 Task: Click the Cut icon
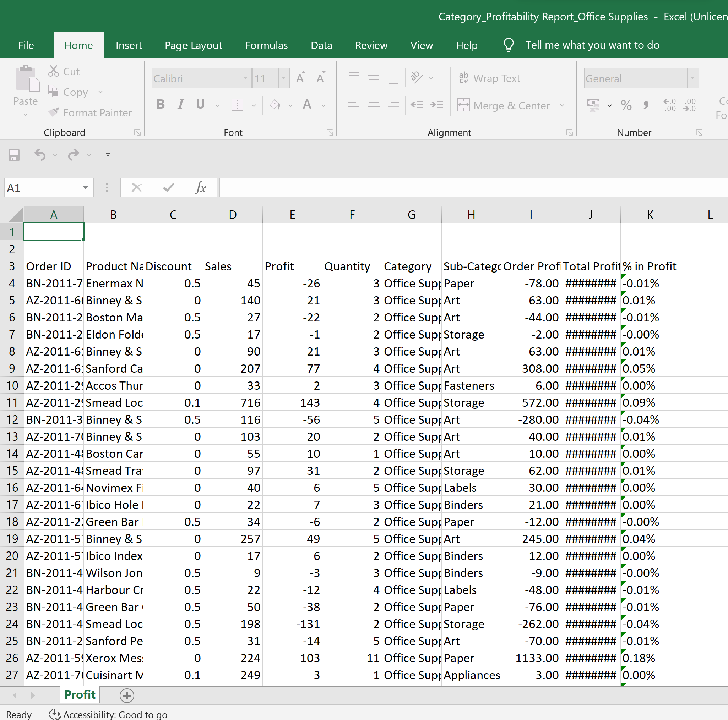54,71
